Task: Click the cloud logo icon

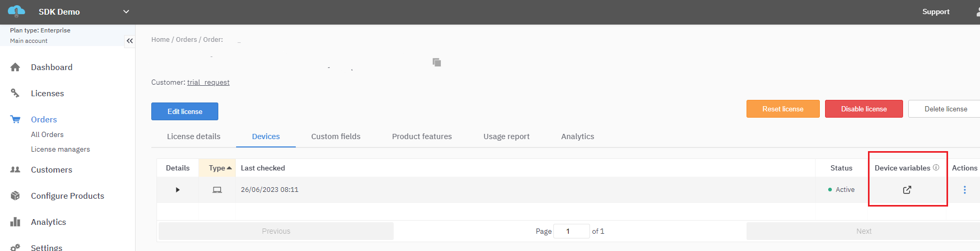Action: [x=16, y=11]
